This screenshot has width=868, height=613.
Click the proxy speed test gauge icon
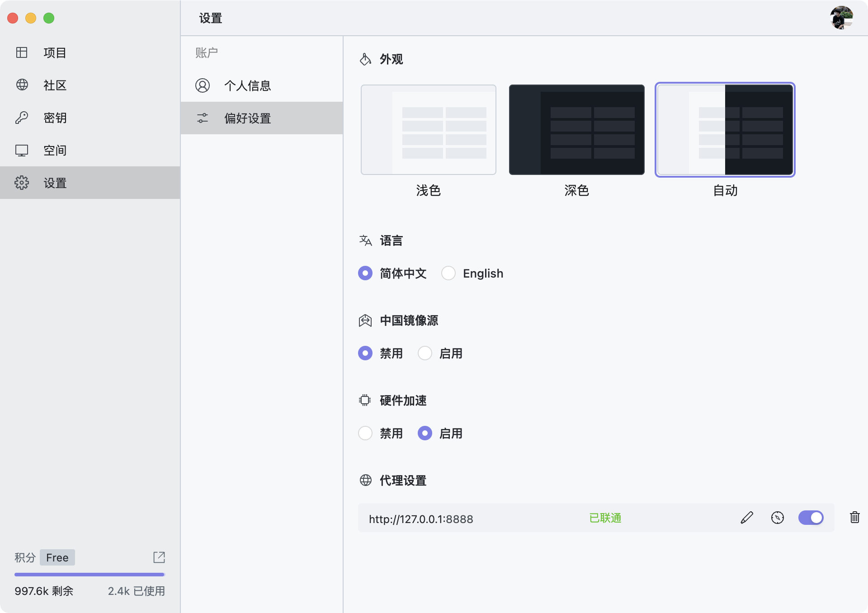[x=777, y=518]
